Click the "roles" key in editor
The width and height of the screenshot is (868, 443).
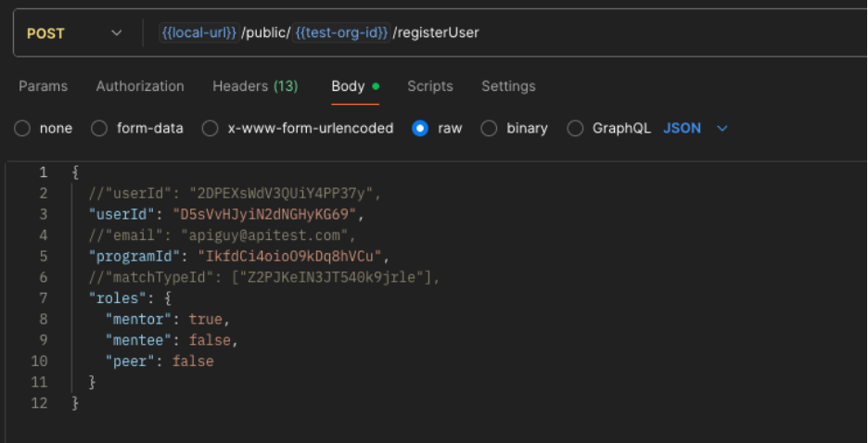(114, 298)
